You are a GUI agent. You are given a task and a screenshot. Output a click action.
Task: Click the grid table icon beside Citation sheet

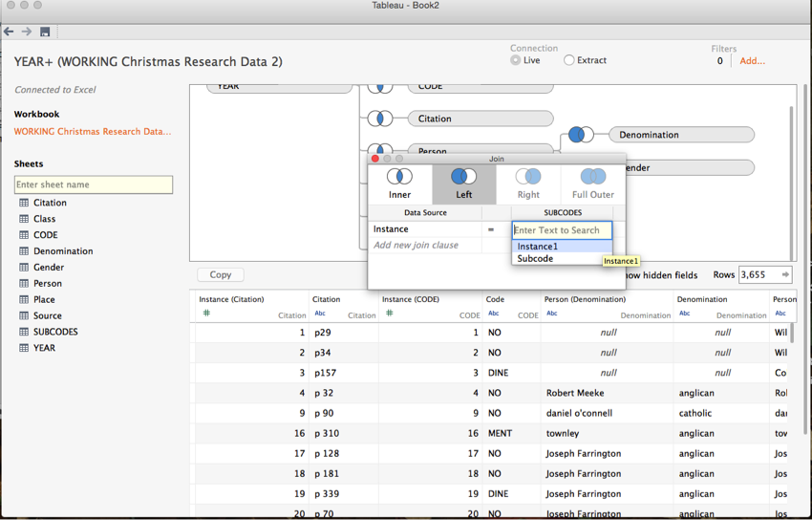coord(24,203)
